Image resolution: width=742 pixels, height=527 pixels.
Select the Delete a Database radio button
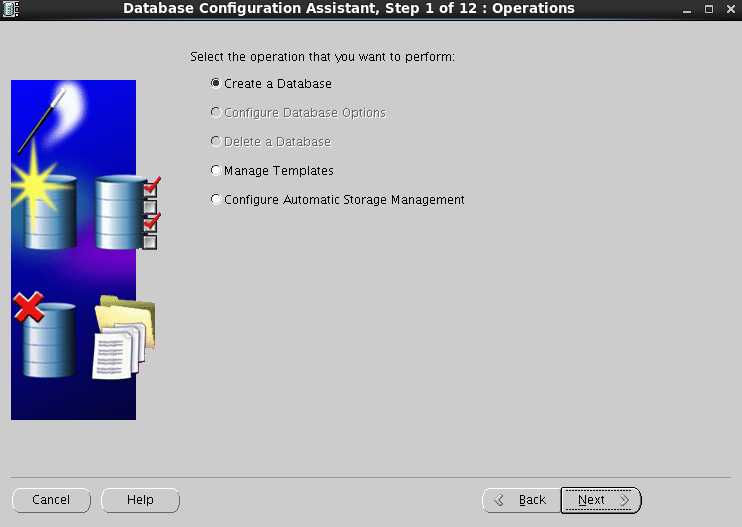tap(215, 141)
